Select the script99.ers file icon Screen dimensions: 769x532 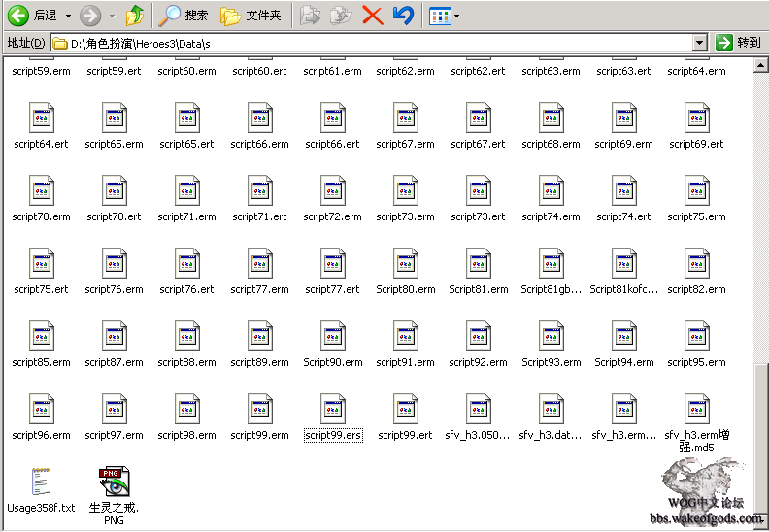tap(332, 409)
